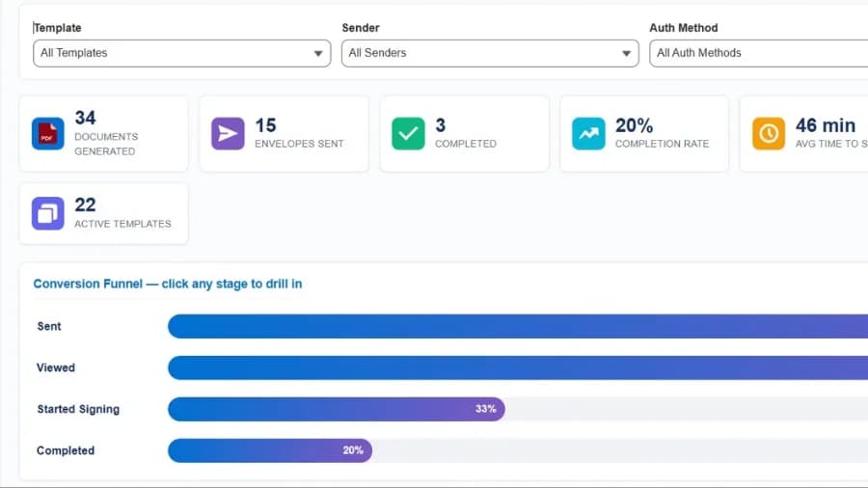The image size is (868, 488).
Task: Click the 20% completion rate value
Action: (635, 125)
